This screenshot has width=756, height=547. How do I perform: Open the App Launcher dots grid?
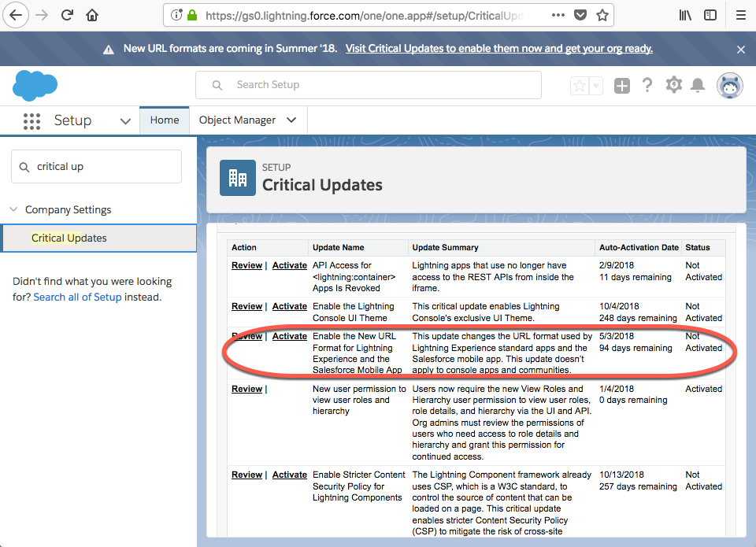tap(31, 121)
